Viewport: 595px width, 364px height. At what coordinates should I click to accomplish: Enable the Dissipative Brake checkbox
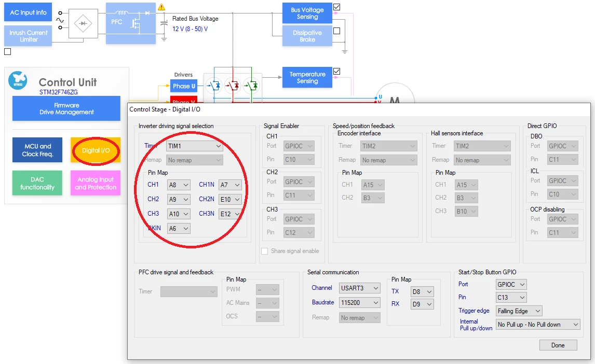[336, 31]
